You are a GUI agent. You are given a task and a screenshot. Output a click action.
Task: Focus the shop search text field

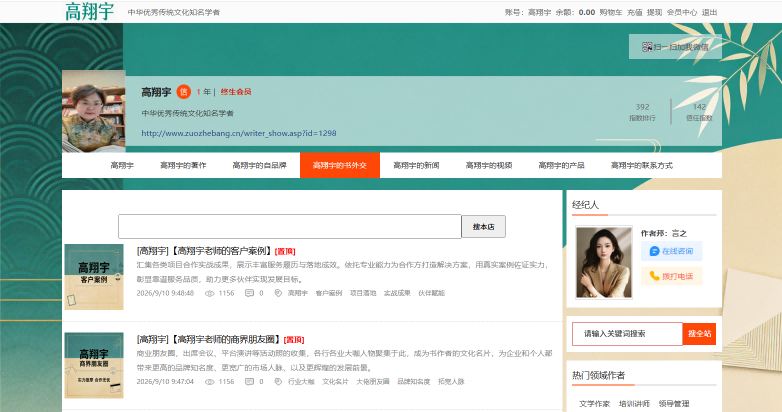coord(290,226)
